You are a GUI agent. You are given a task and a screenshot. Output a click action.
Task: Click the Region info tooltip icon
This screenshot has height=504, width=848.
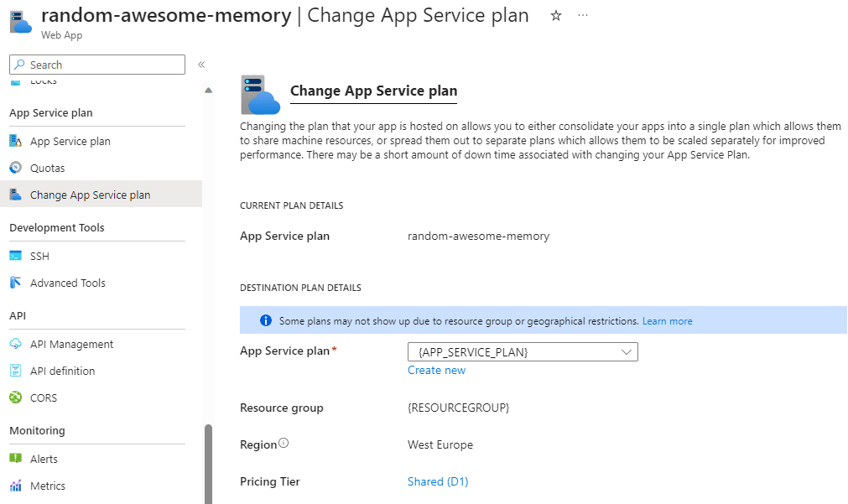[284, 443]
